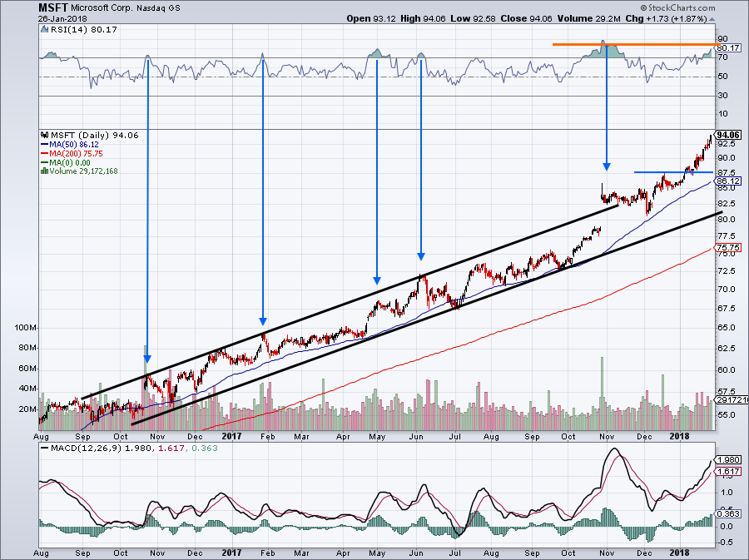Viewport: 749px width, 560px height.
Task: Click the RSI(14) legend icon
Action: pos(45,29)
